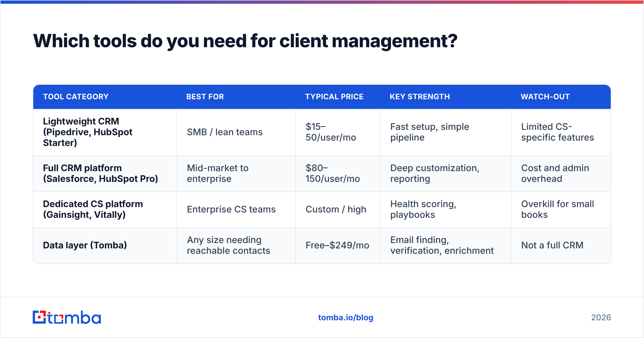Select the '$80–150/user/mo' price cell
Screen dimensions: 644x338
[x=338, y=174]
